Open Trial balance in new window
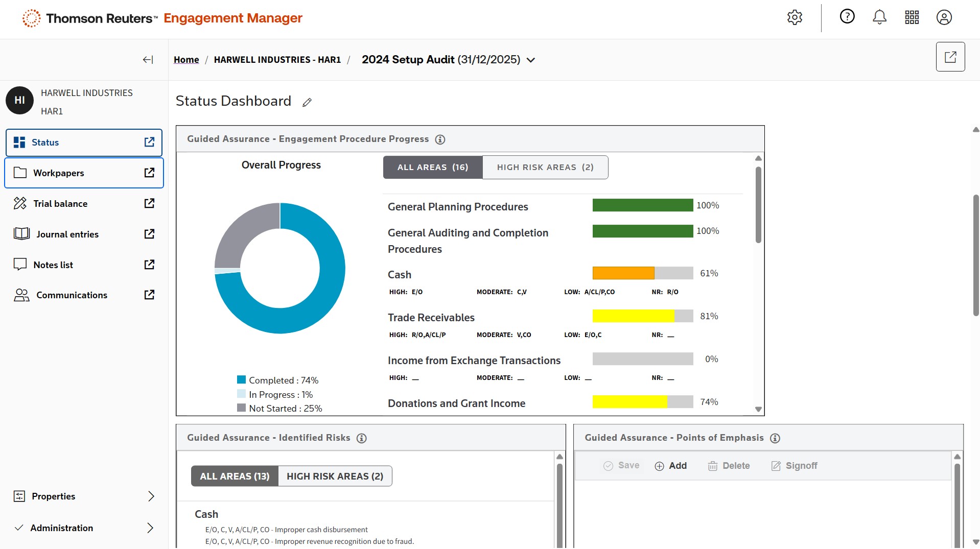980x549 pixels. click(x=149, y=203)
